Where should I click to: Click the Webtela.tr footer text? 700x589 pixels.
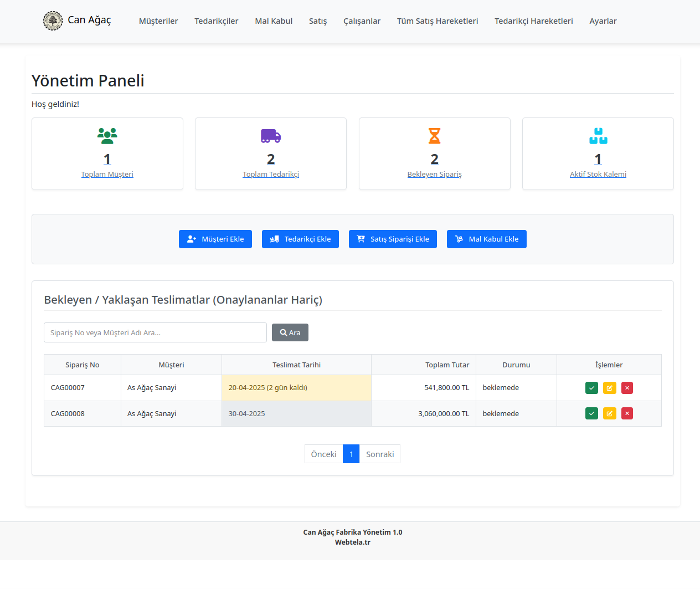[x=353, y=542]
